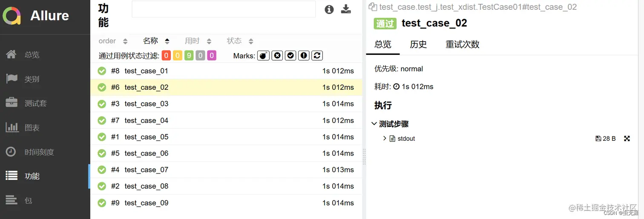Image resolution: width=644 pixels, height=219 pixels.
Task: Click the green 通过 status badge
Action: [385, 23]
